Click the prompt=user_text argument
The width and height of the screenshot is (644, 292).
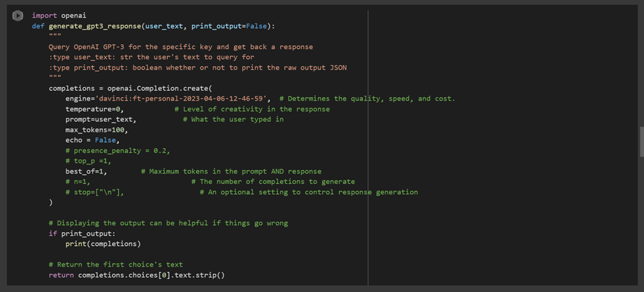pos(100,119)
